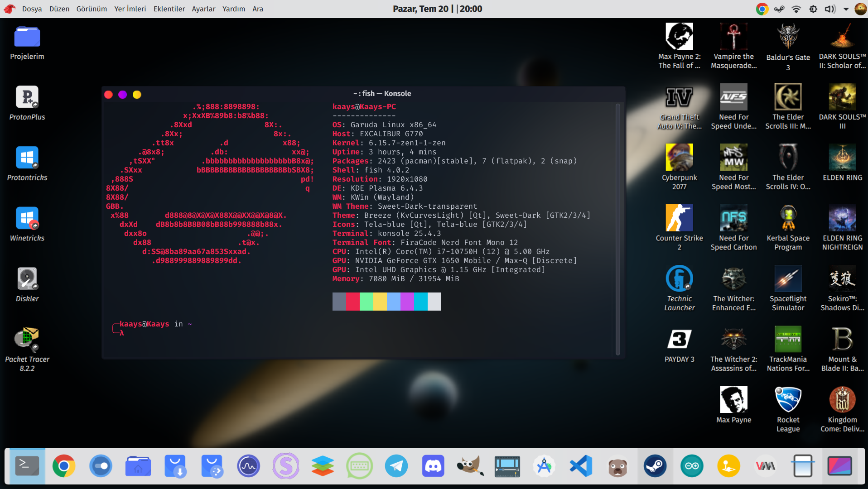Click the Kerbal Space Program desktop icon
The height and width of the screenshot is (489, 868).
click(x=788, y=228)
